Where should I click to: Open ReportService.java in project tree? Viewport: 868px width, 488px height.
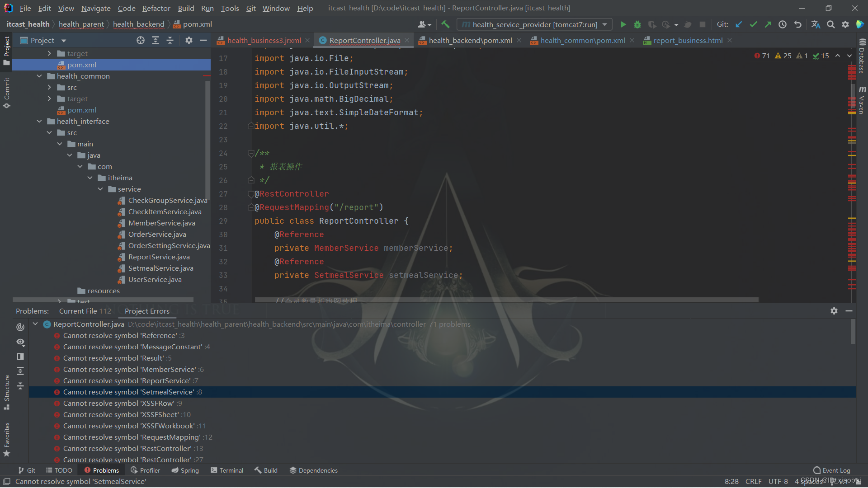pos(159,257)
